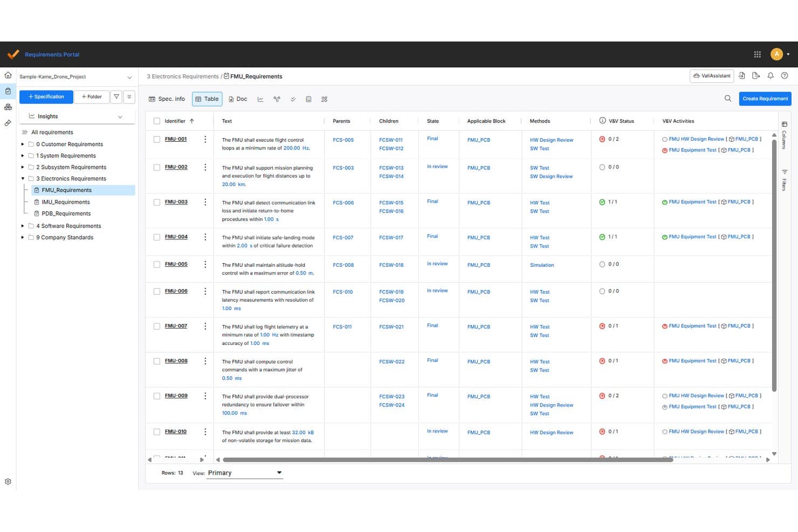The image size is (798, 532).
Task: Open the traceability graph icon in toolbar
Action: [x=277, y=99]
